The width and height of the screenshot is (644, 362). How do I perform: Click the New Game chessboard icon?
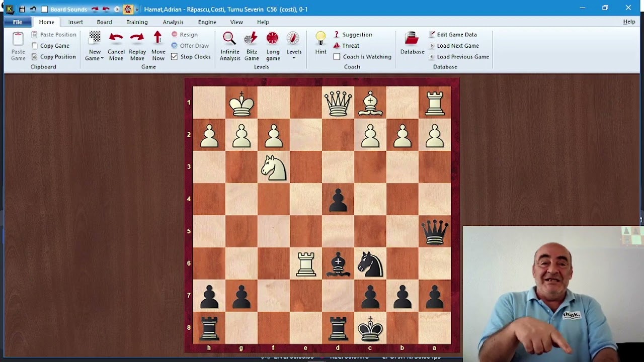tap(95, 37)
